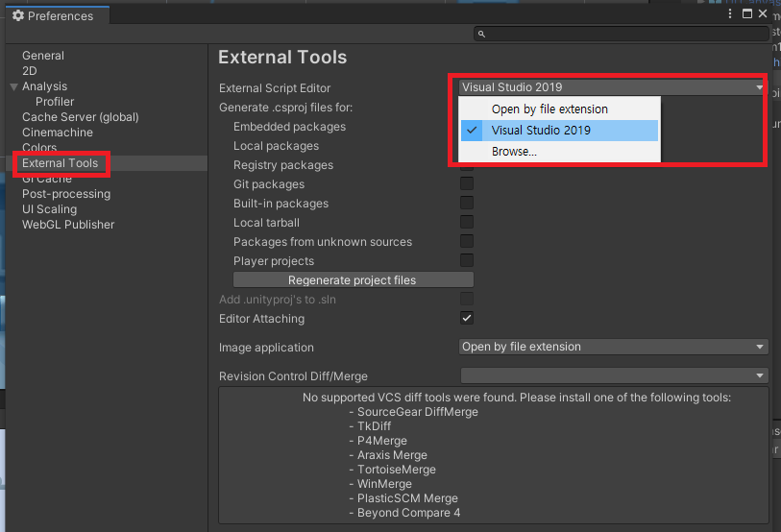This screenshot has height=532, width=781.
Task: Click Embedded packages label
Action: tap(289, 127)
